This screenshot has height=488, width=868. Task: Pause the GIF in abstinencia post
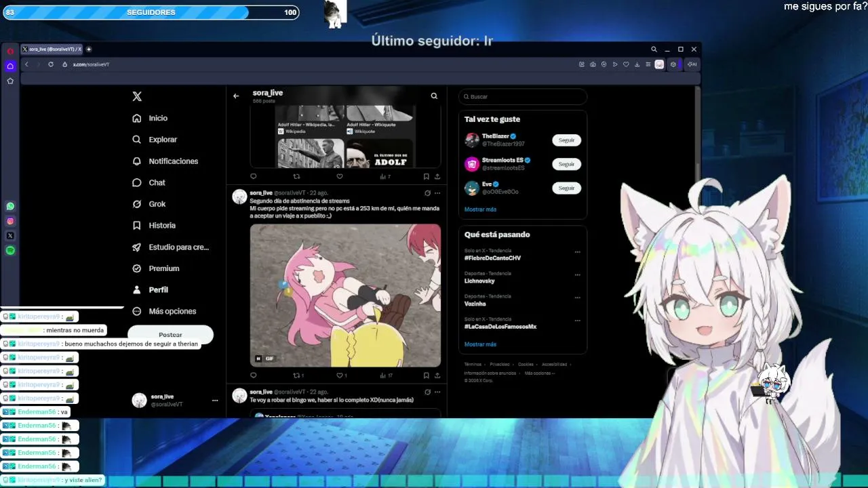pos(258,359)
